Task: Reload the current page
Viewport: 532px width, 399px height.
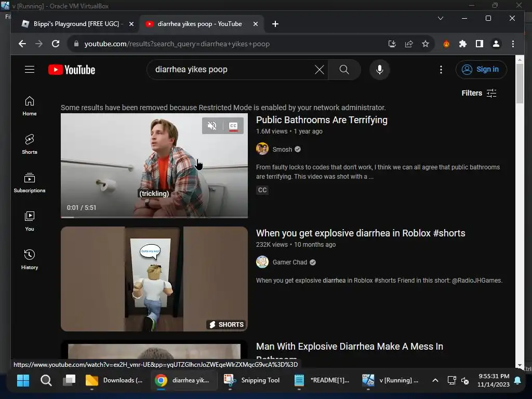Action: pyautogui.click(x=56, y=44)
